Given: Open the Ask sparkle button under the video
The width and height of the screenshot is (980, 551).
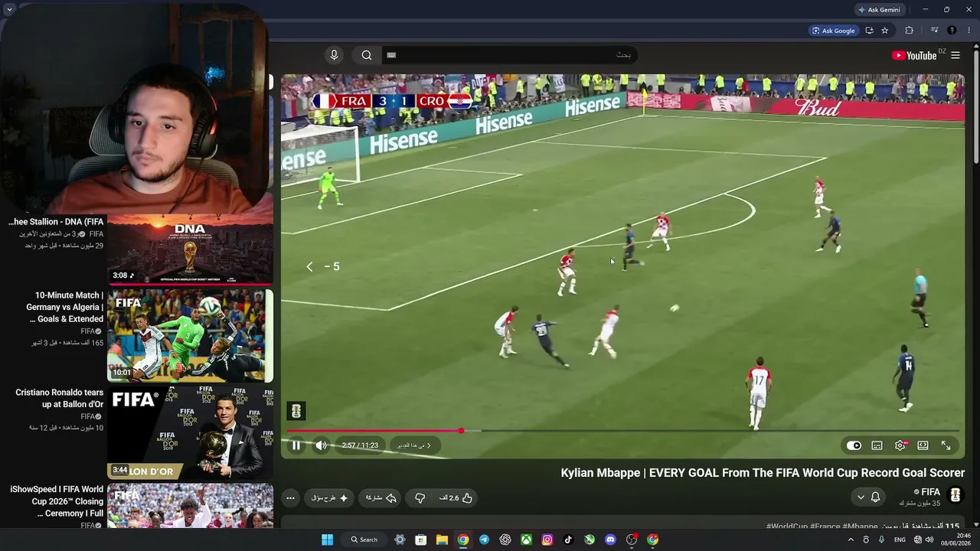Looking at the screenshot, I should [330, 498].
